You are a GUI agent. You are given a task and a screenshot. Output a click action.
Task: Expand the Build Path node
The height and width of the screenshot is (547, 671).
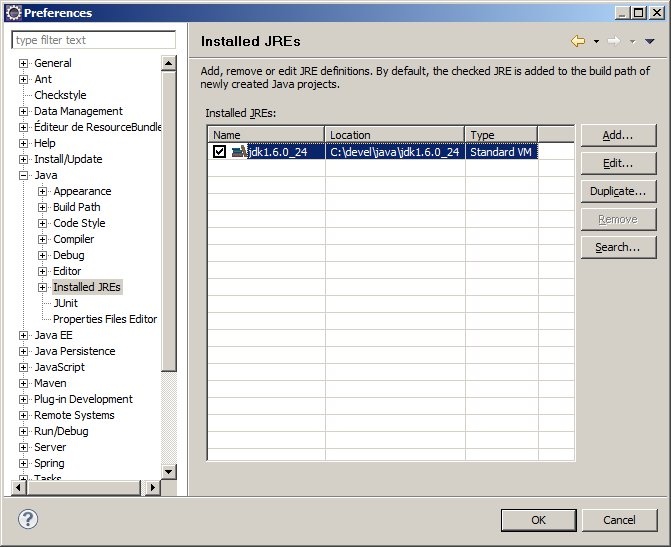coord(43,208)
